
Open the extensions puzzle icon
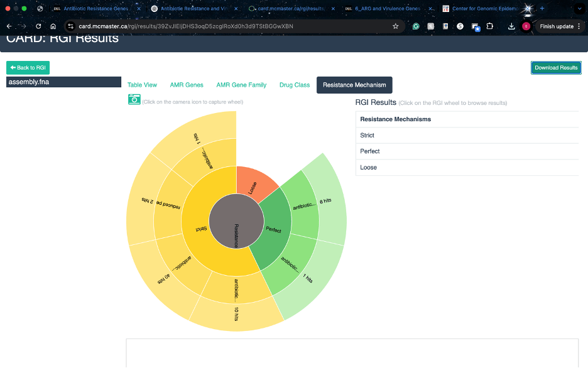tap(490, 26)
